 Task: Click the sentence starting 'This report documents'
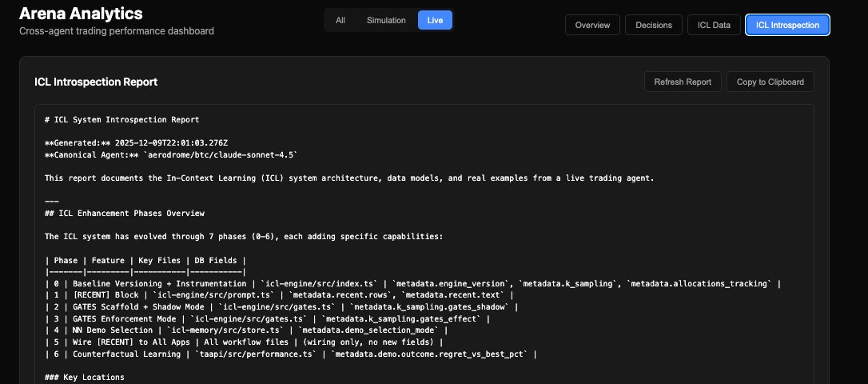(x=349, y=178)
